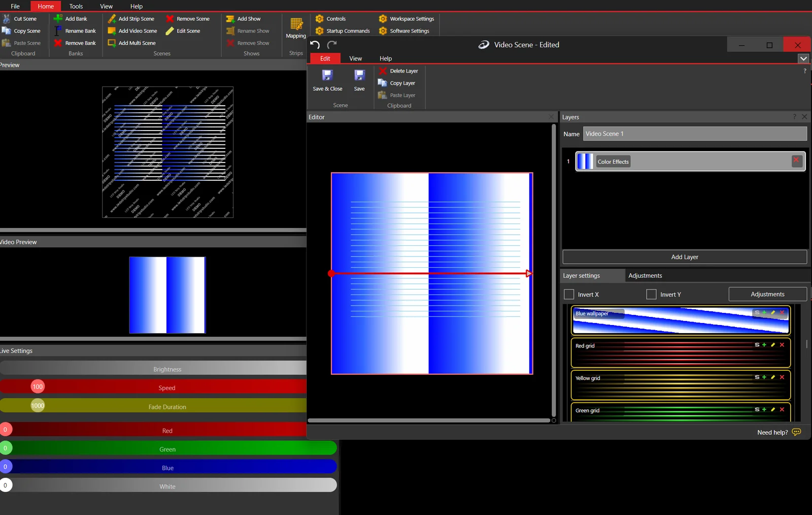The height and width of the screenshot is (515, 812).
Task: Click Add Video Scene in the Scenes group
Action: point(132,31)
